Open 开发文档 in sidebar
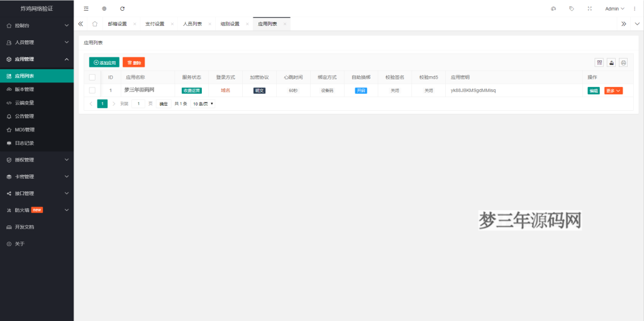Image resolution: width=644 pixels, height=321 pixels. point(37,227)
